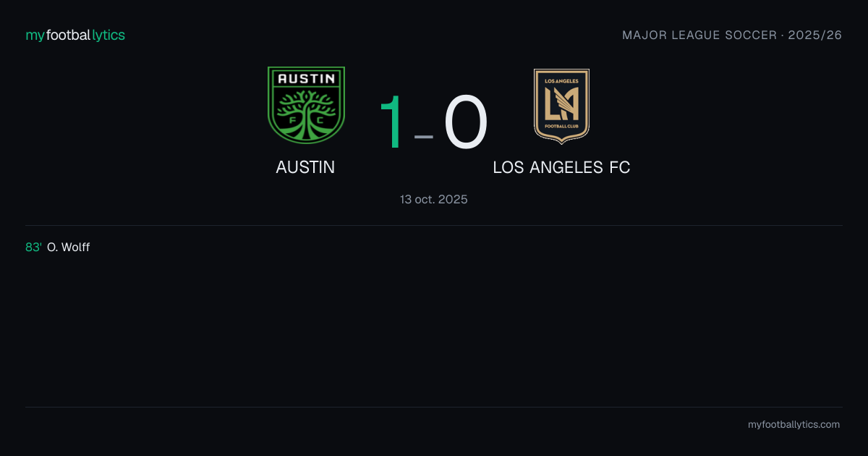Click the 83' goal minute marker
The image size is (868, 456).
(33, 248)
